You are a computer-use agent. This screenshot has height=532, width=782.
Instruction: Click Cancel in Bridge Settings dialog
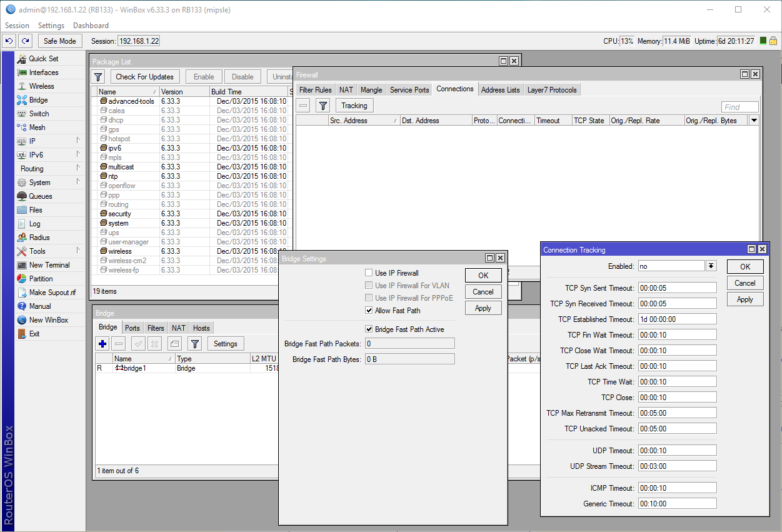coord(483,292)
